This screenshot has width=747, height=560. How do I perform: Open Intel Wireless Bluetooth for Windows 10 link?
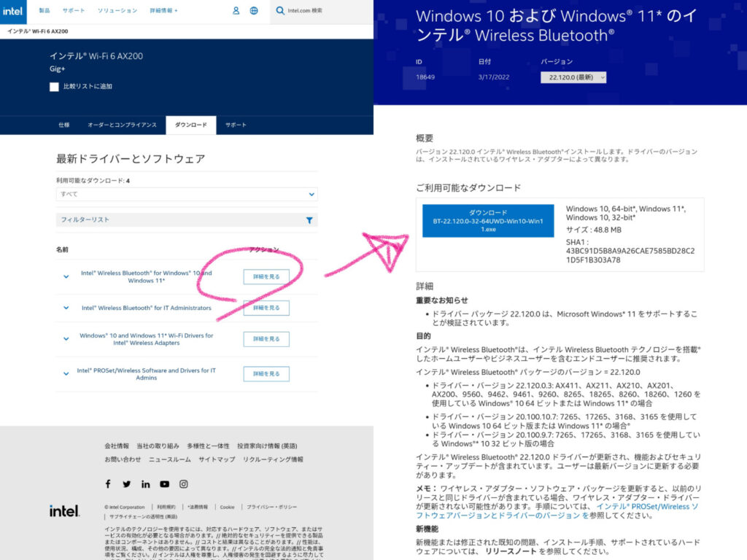[146, 276]
